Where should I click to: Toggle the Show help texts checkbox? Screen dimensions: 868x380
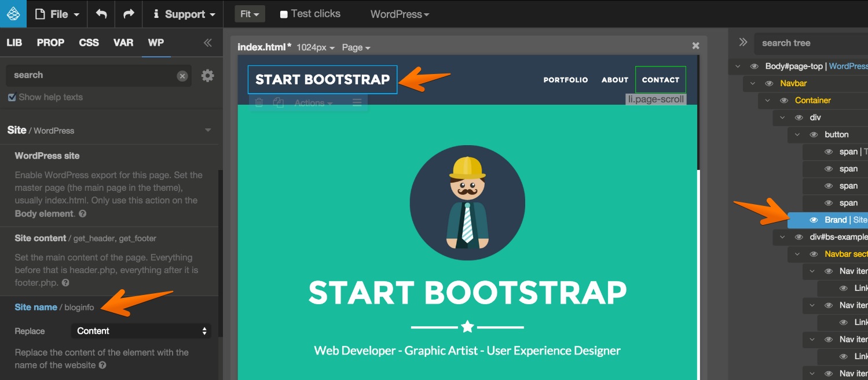12,97
